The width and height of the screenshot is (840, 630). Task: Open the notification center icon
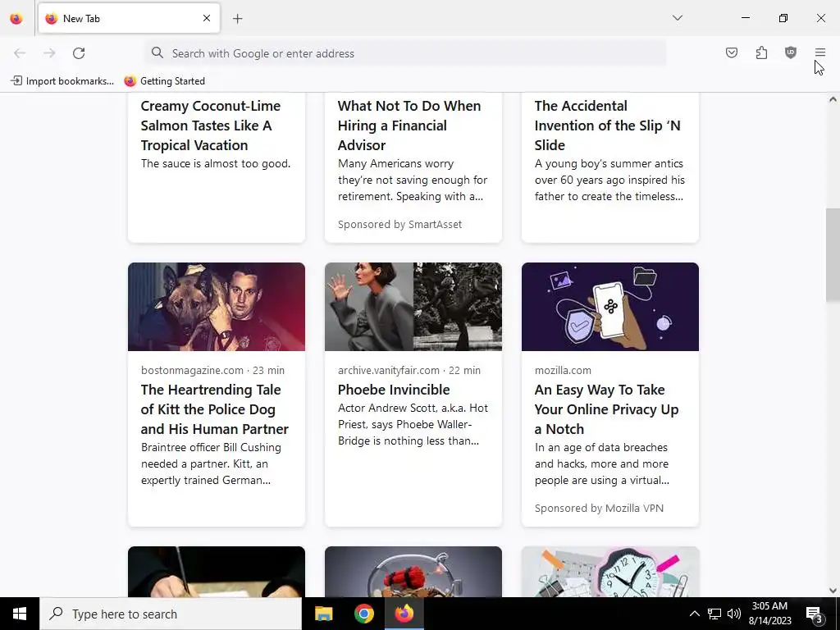click(815, 614)
